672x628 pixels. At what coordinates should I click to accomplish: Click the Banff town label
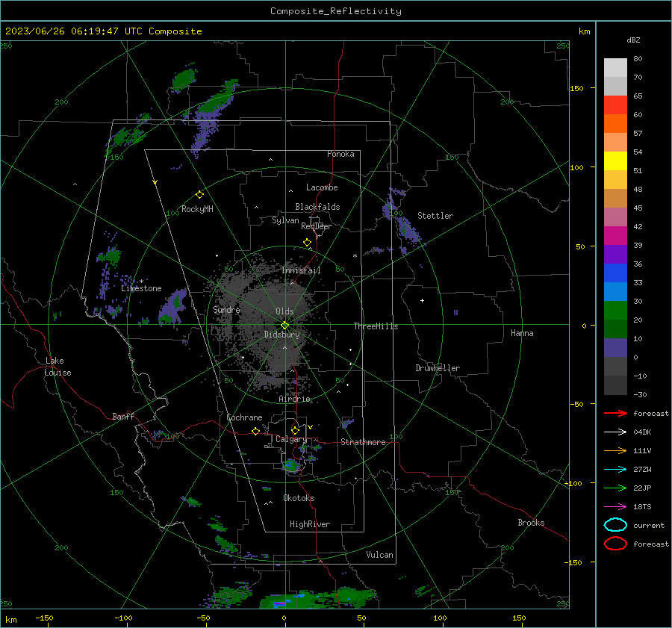123,416
